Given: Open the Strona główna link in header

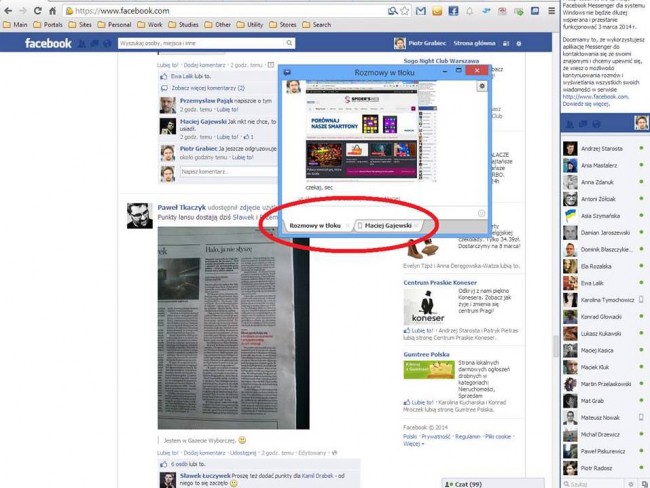Looking at the screenshot, I should pos(474,43).
